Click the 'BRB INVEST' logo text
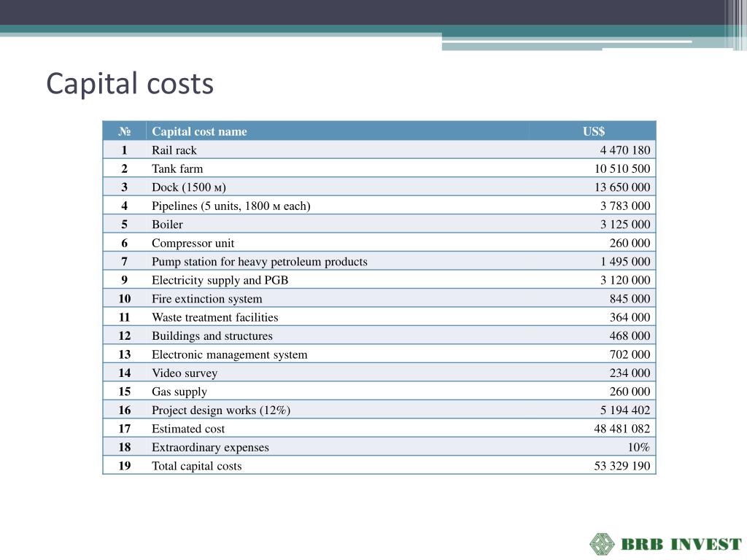Viewport: 747px width, 560px height. coord(681,544)
